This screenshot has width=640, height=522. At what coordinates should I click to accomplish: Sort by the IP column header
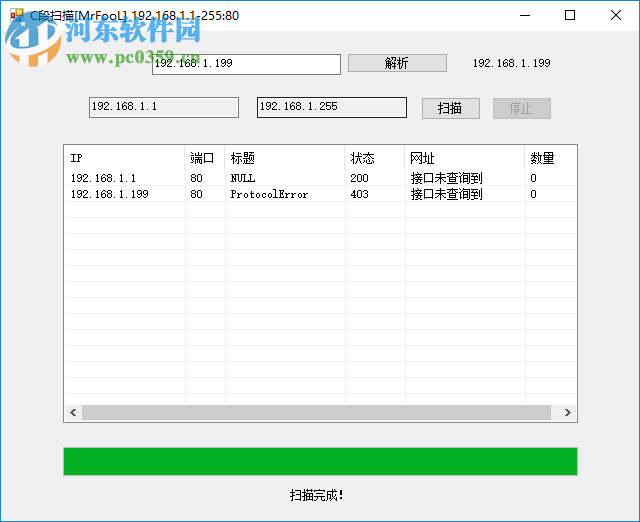(x=124, y=158)
